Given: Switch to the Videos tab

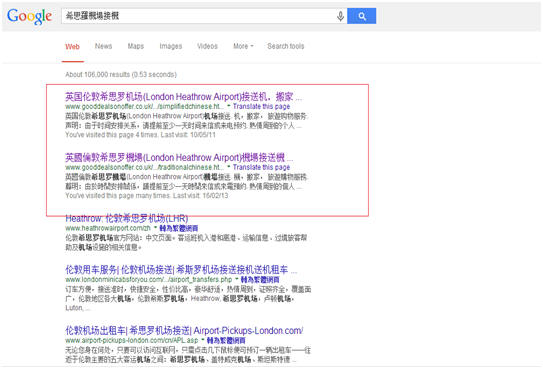Looking at the screenshot, I should coord(207,46).
